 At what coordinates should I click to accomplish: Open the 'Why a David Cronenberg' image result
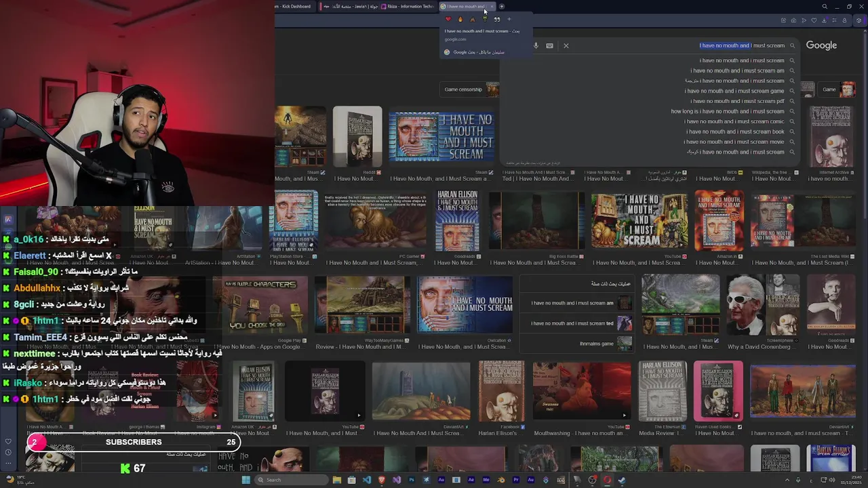pyautogui.click(x=762, y=304)
